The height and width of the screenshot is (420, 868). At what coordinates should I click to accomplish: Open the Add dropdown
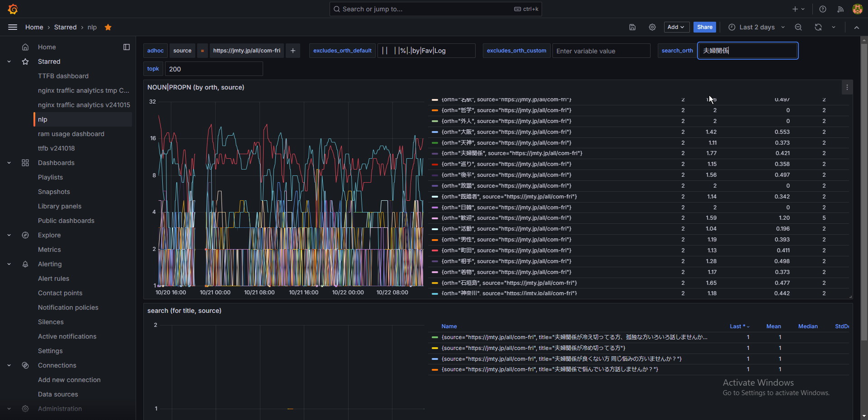676,27
